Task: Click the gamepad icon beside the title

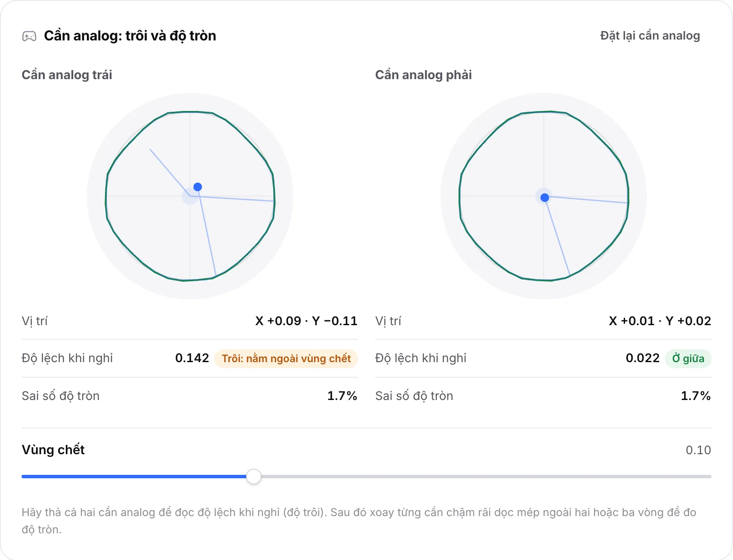Action: point(29,36)
